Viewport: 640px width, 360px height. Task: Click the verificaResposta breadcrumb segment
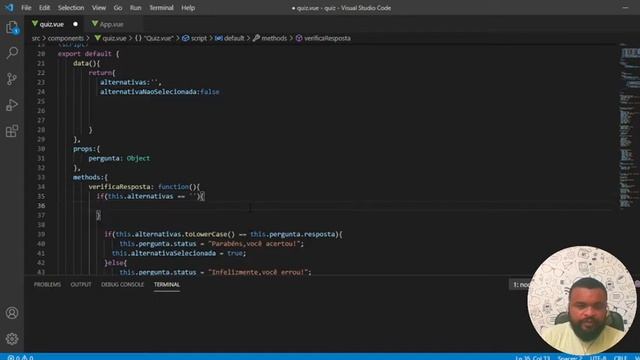(323, 38)
